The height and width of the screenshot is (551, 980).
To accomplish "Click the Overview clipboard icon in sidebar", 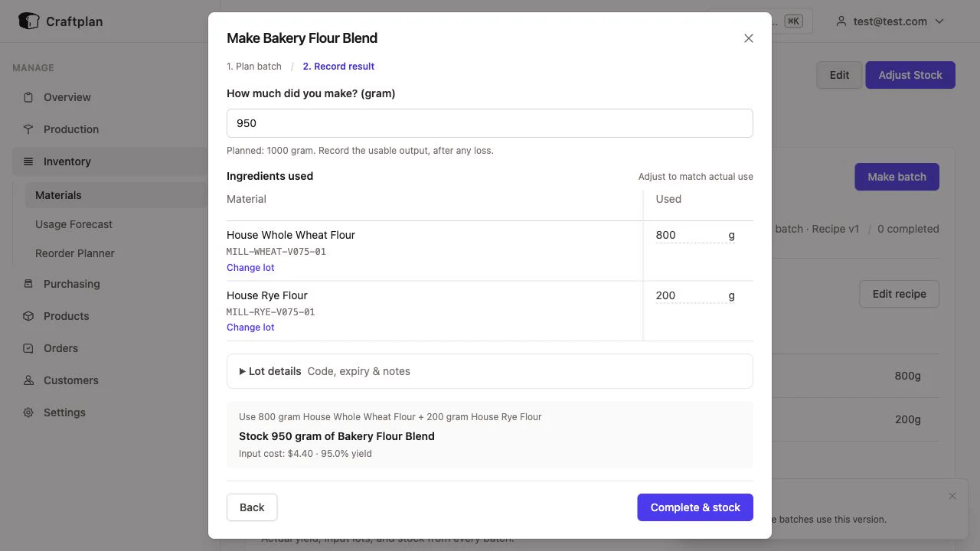I will point(28,97).
